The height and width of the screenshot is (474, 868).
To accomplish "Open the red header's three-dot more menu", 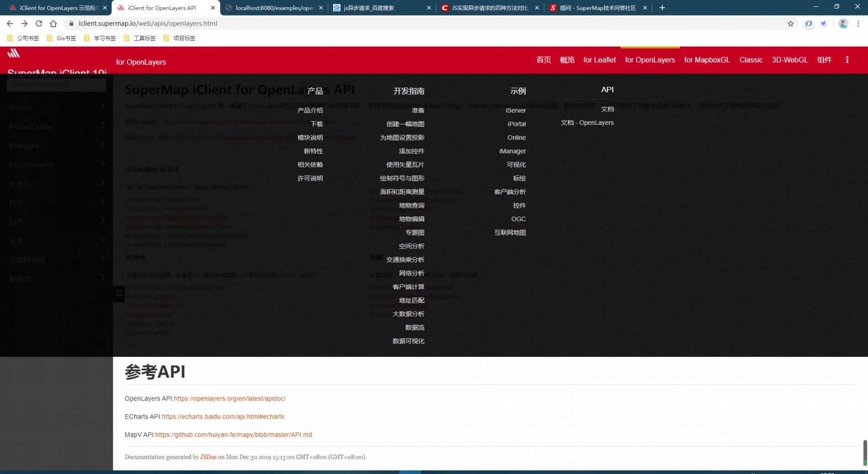I will [847, 60].
